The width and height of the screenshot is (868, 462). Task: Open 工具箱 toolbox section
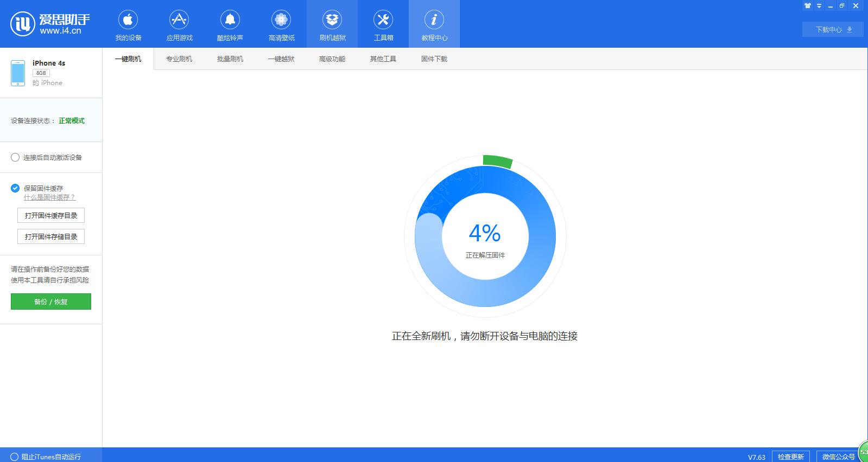point(383,25)
